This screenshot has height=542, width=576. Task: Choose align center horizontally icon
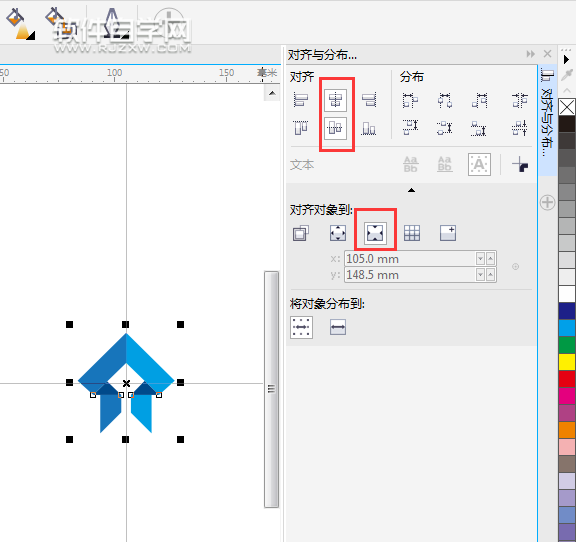[x=335, y=100]
